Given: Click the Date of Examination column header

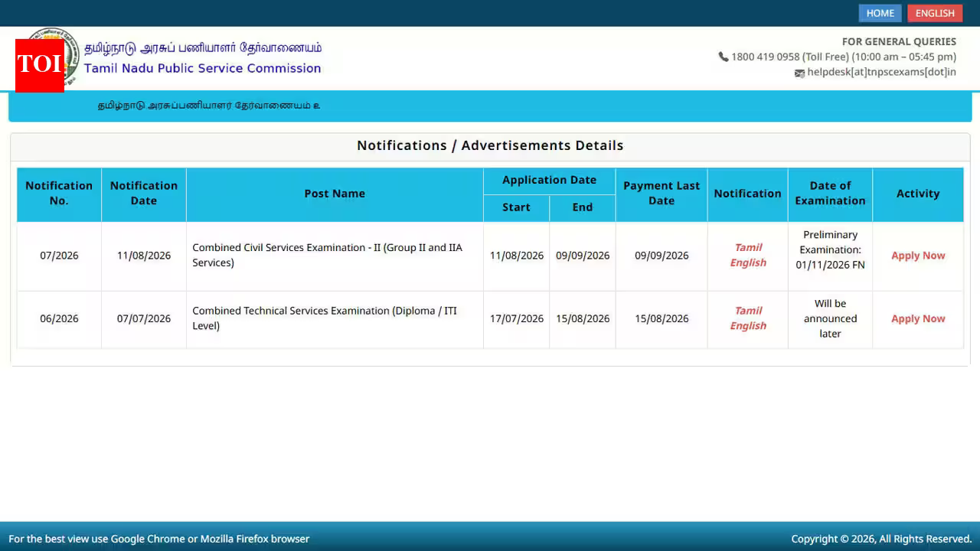Looking at the screenshot, I should 830,193.
